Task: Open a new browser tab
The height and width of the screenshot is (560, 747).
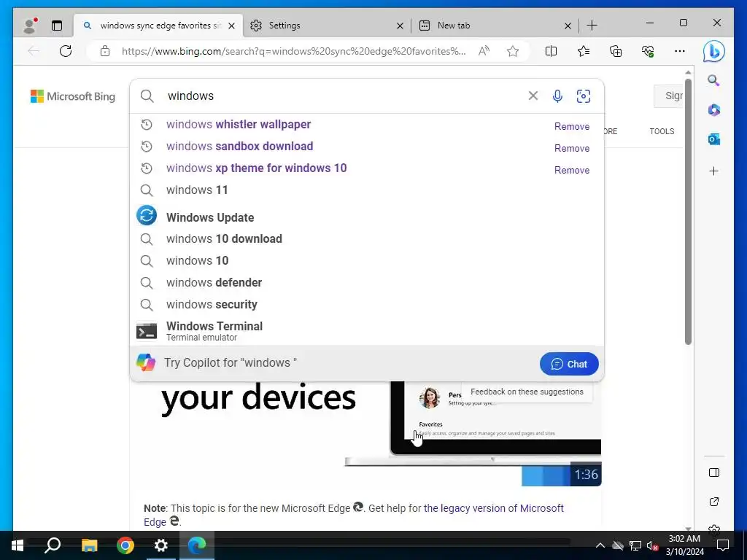Action: coord(592,26)
